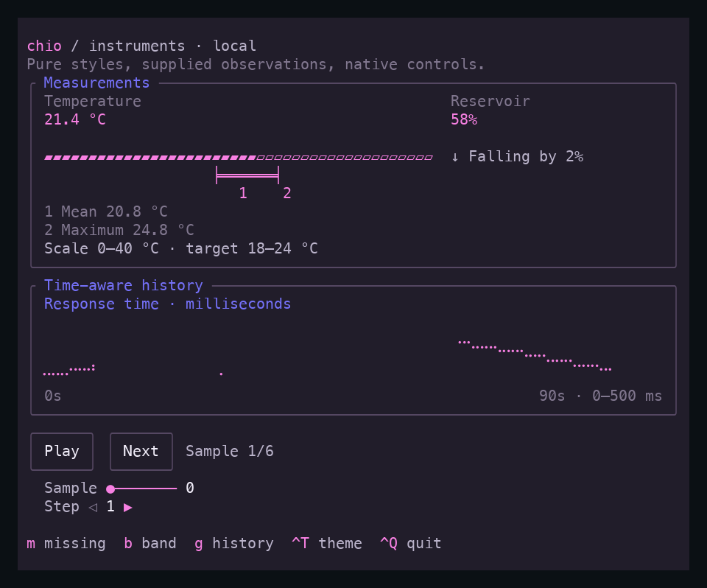
Task: Toggle band with the b shortcut label
Action: click(150, 543)
